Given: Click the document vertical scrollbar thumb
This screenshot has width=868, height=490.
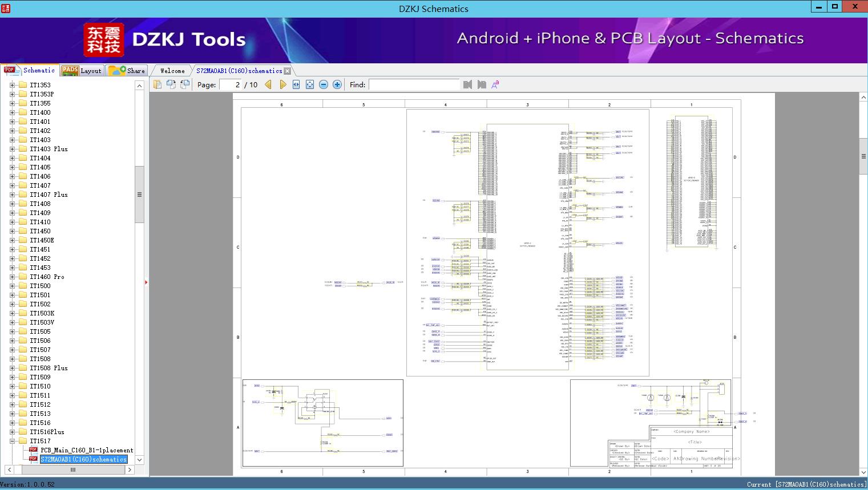Looking at the screenshot, I should (863, 156).
